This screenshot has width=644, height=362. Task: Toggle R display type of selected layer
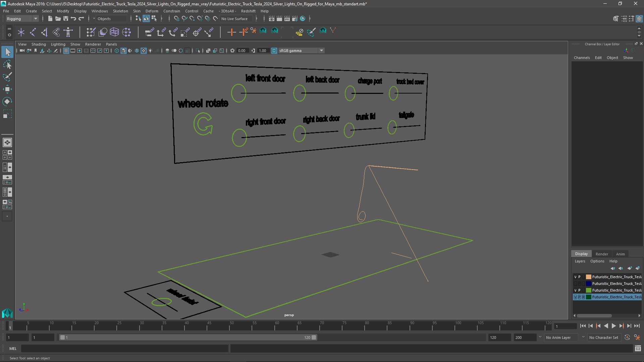[583, 297]
